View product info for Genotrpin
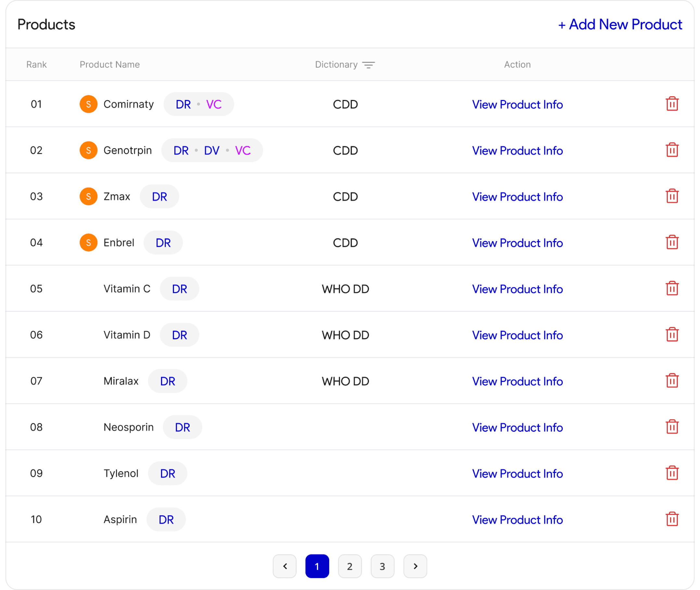The height and width of the screenshot is (590, 700). 518,150
